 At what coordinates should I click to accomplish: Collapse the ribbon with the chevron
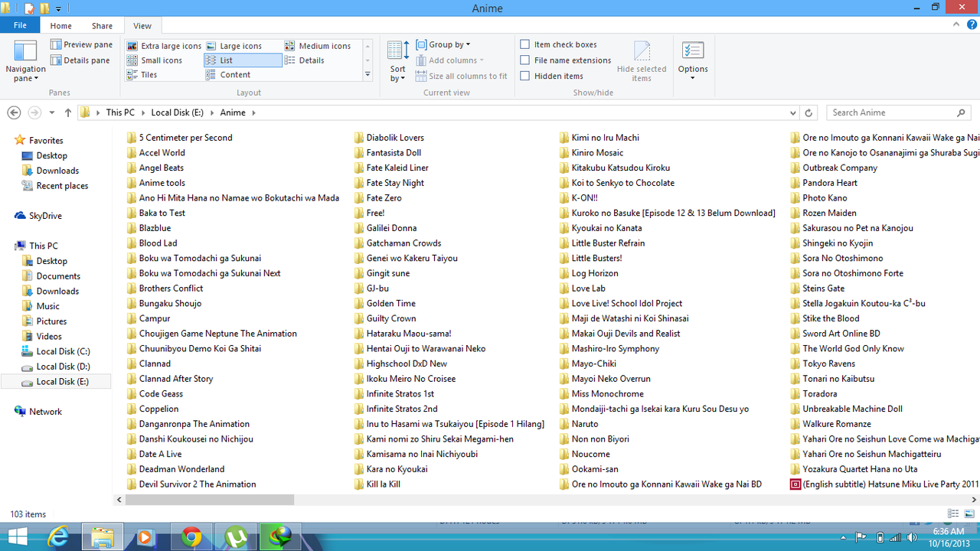pos(958,26)
